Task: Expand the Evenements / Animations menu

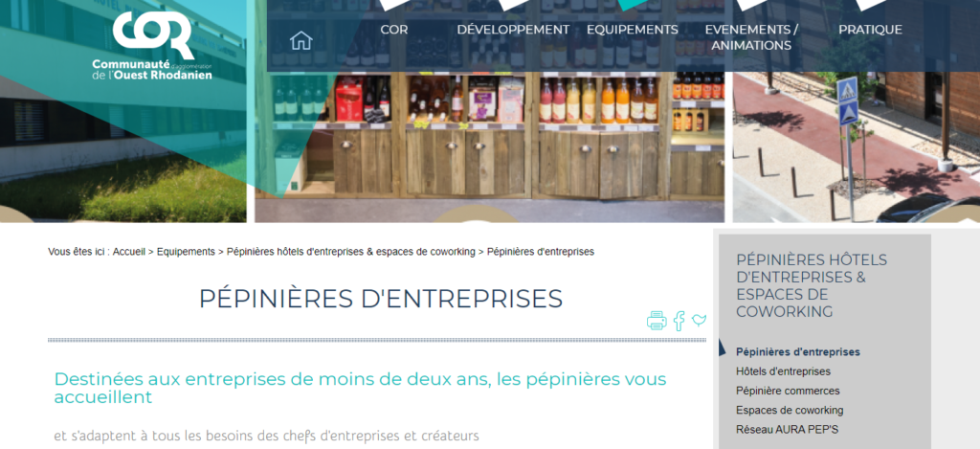Action: click(x=751, y=37)
